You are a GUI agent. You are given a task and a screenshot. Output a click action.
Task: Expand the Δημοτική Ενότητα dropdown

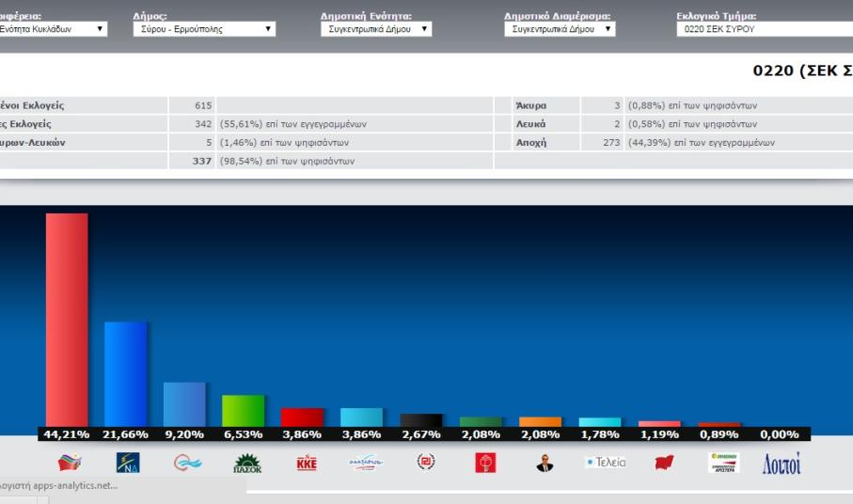[375, 29]
